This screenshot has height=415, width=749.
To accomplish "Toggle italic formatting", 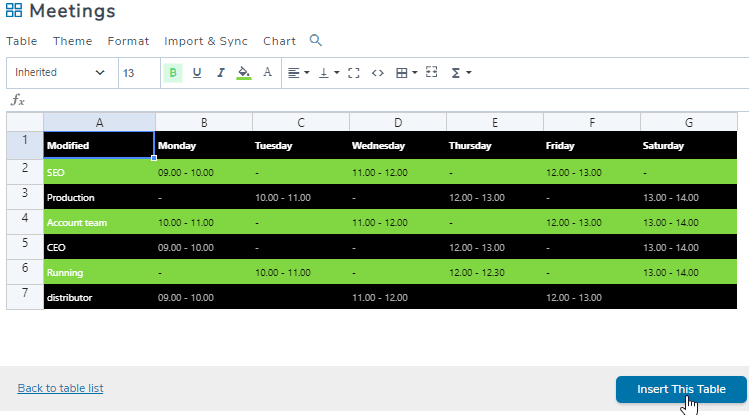I will point(220,73).
